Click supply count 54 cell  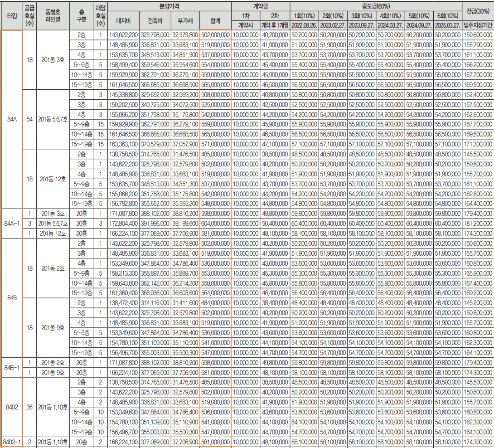point(29,119)
